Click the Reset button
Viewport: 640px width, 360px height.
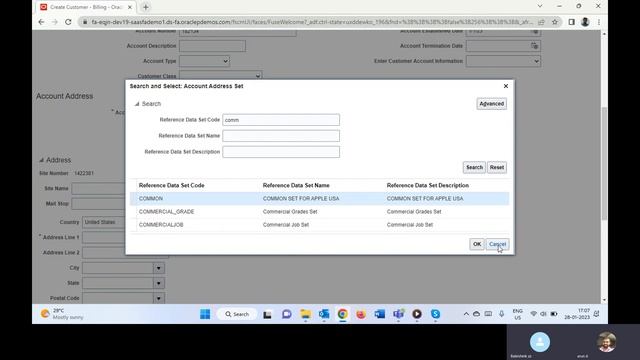click(x=497, y=167)
